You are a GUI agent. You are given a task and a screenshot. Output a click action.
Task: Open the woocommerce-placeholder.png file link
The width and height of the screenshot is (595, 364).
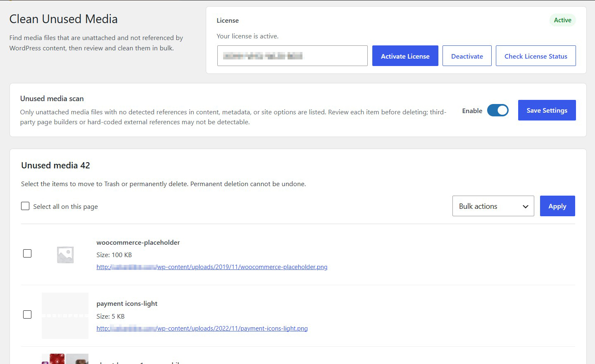point(212,267)
